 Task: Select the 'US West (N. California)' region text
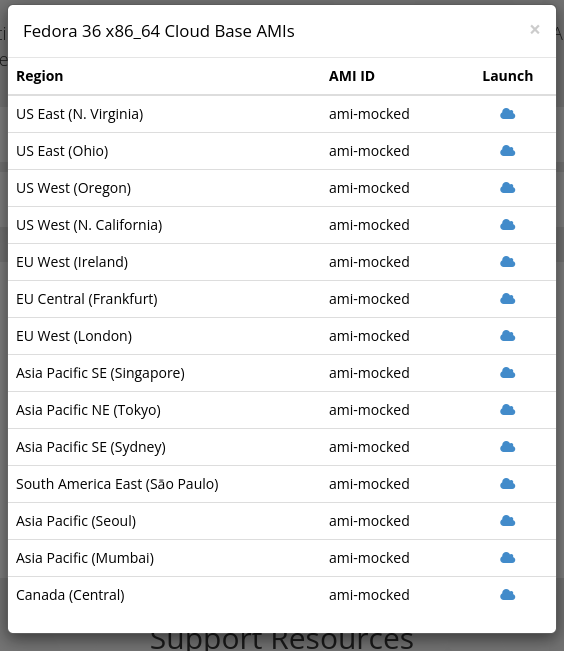point(89,225)
